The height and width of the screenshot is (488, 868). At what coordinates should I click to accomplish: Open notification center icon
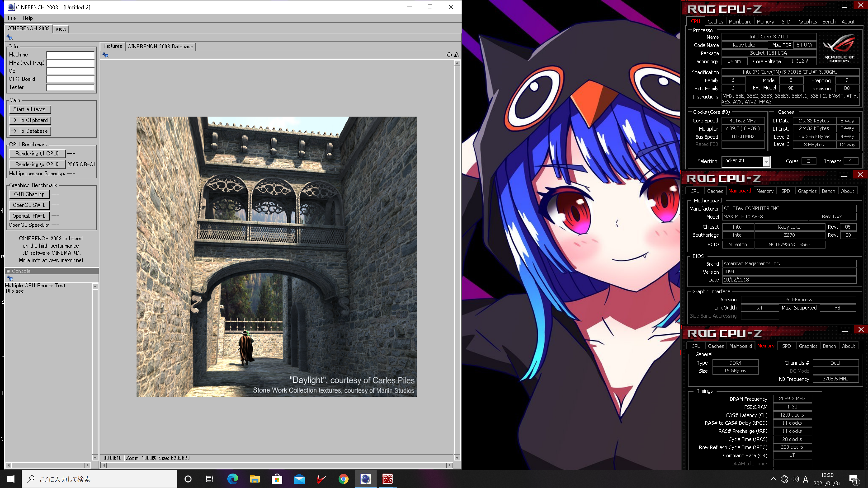point(854,479)
